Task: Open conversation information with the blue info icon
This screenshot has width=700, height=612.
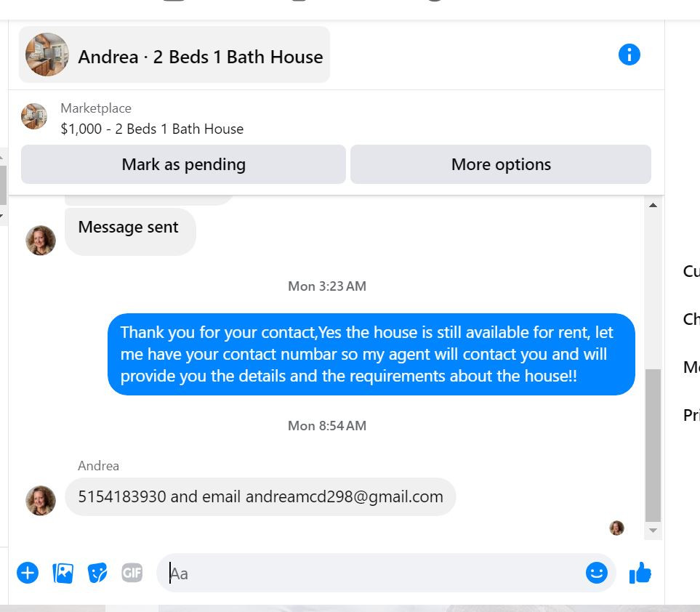Action: [x=629, y=55]
